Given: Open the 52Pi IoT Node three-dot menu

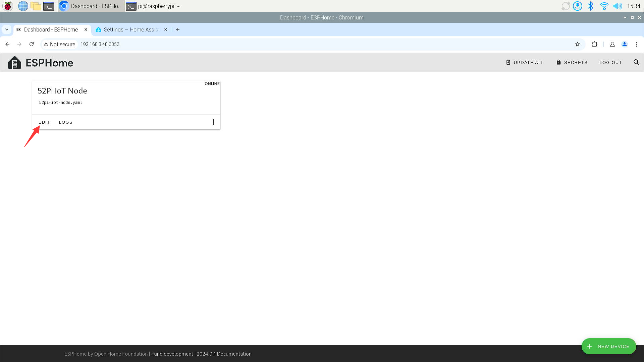Looking at the screenshot, I should click(x=214, y=122).
